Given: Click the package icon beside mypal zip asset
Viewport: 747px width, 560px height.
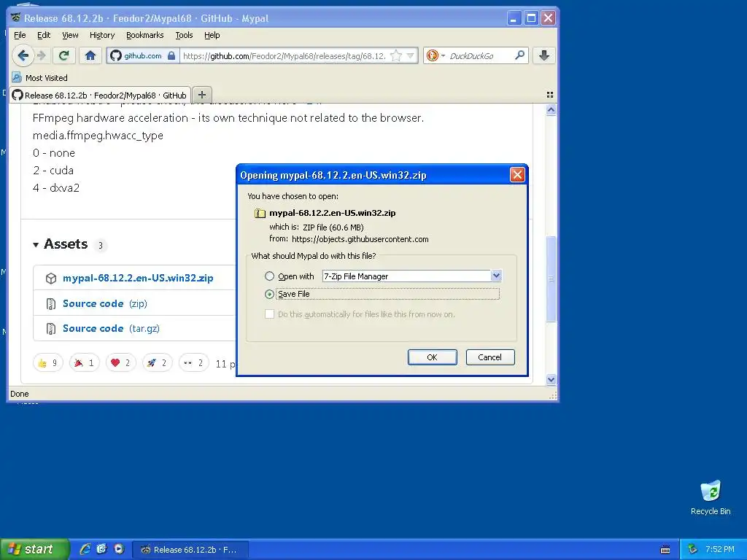Looking at the screenshot, I should [51, 279].
